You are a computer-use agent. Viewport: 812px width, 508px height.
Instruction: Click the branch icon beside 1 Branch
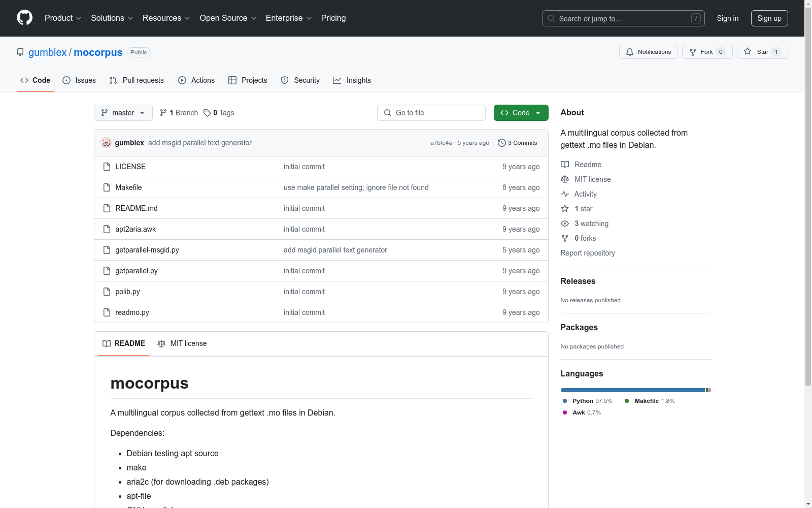click(x=163, y=113)
